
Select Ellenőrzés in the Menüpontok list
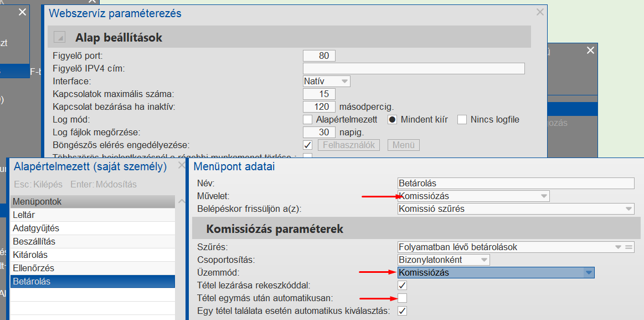click(x=92, y=268)
